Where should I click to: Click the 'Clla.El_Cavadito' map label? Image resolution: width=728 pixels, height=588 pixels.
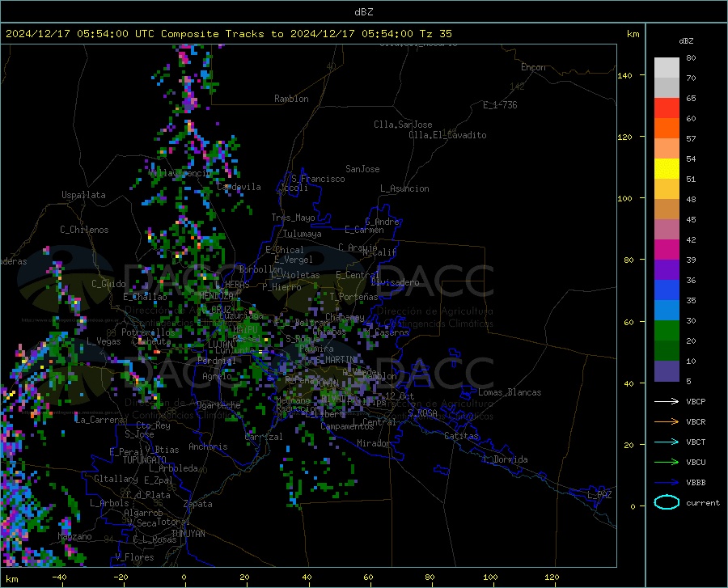click(x=447, y=135)
